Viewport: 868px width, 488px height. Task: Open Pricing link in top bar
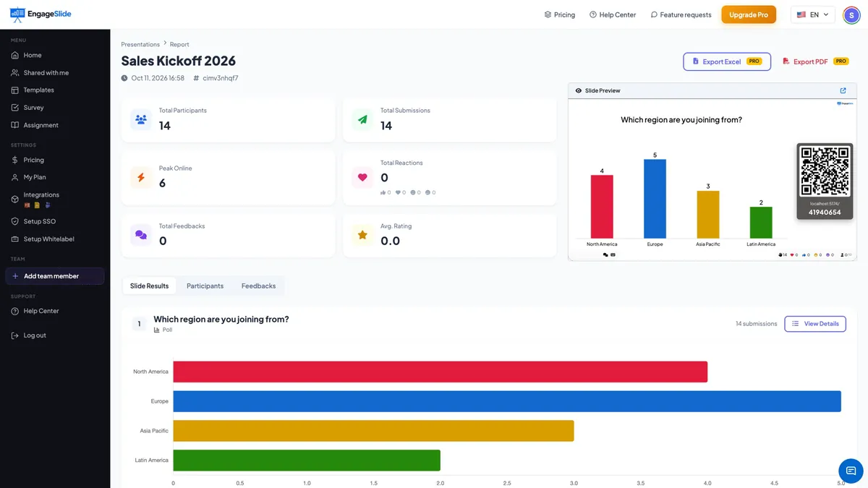559,14
